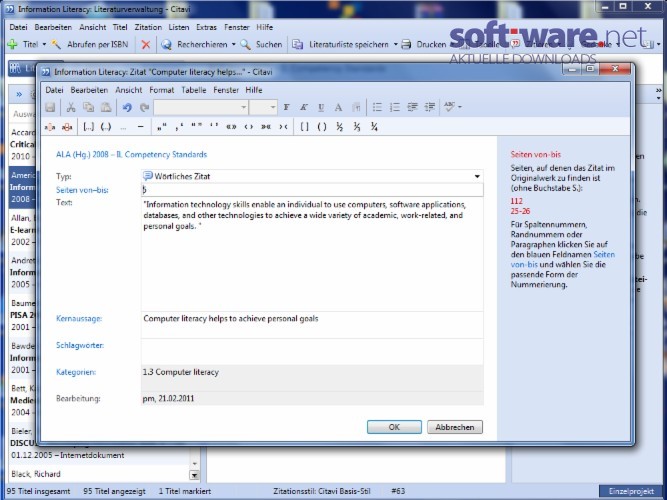Open the font size combo box
This screenshot has height=500, width=667.
pos(263,107)
